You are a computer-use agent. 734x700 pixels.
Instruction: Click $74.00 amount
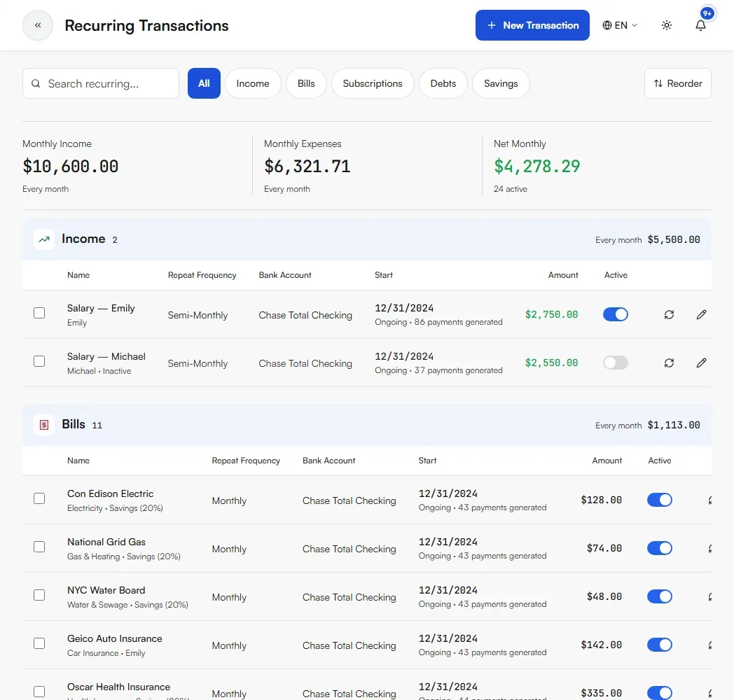(x=604, y=548)
